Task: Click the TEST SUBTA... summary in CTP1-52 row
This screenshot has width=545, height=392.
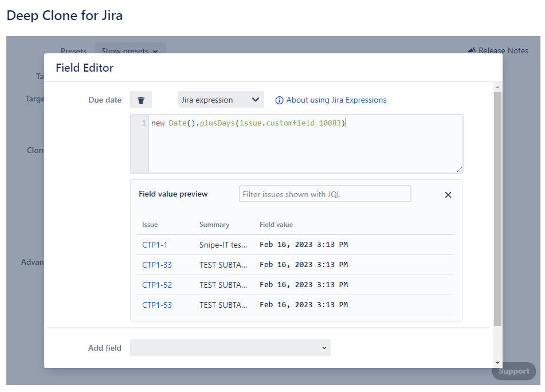Action: (223, 285)
